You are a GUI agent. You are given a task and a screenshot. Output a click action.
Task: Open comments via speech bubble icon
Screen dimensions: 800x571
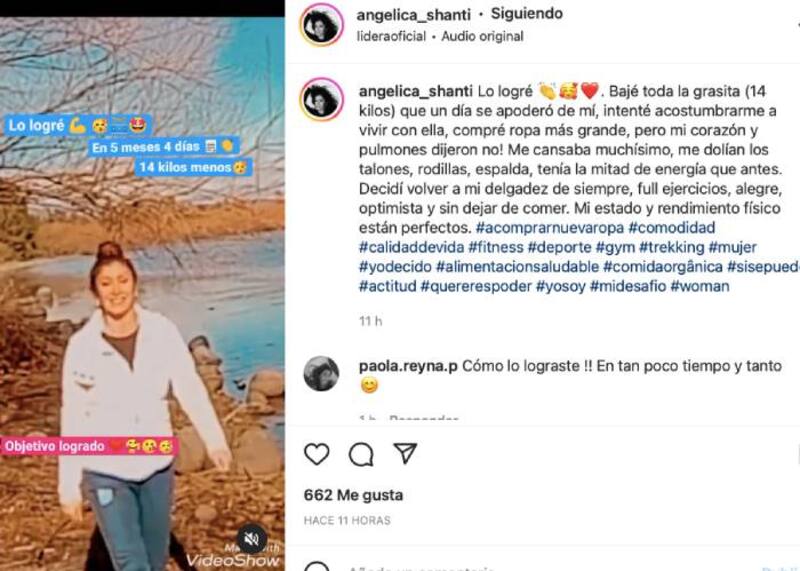point(361,454)
